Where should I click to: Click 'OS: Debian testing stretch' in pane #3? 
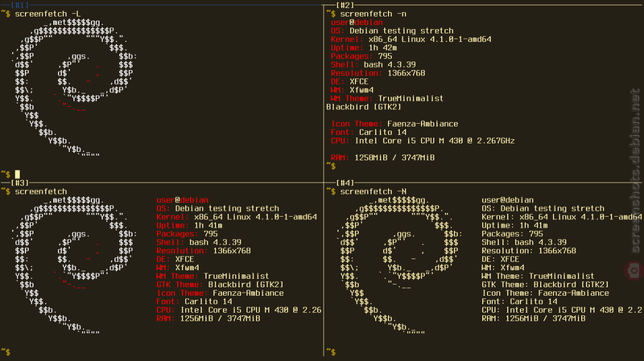217,208
